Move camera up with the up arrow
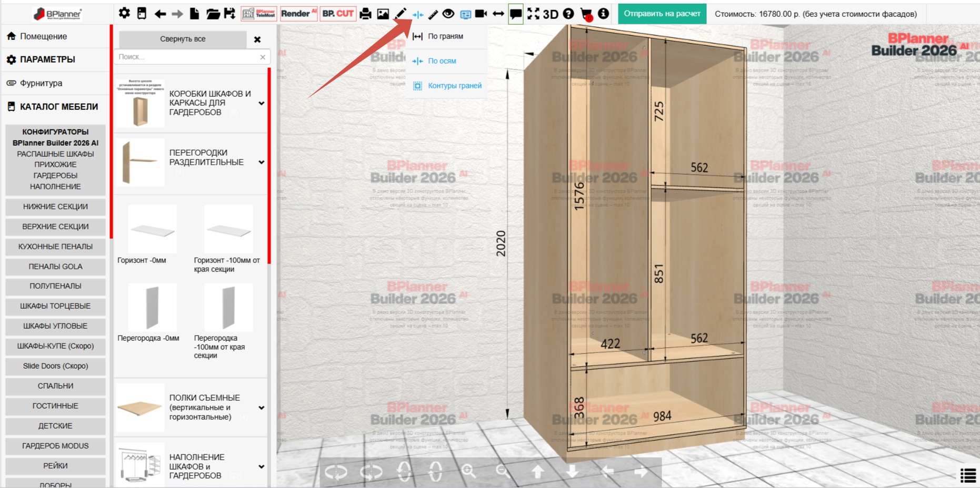Image resolution: width=980 pixels, height=488 pixels. pos(537,472)
